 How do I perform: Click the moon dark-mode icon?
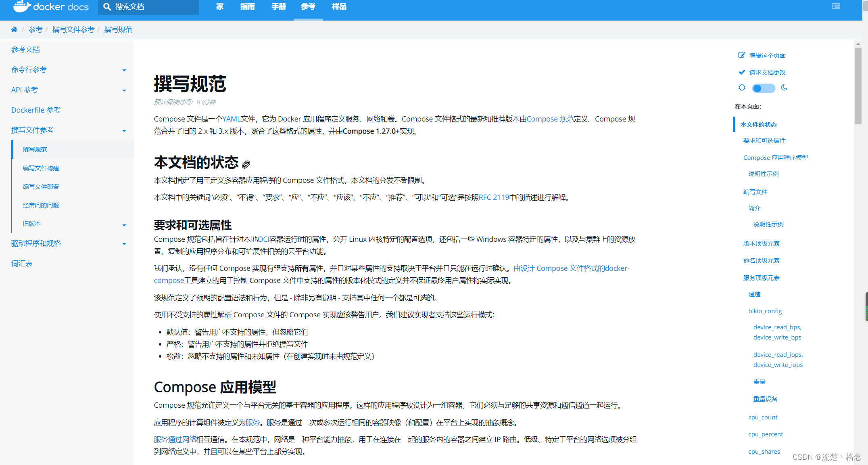coord(784,88)
